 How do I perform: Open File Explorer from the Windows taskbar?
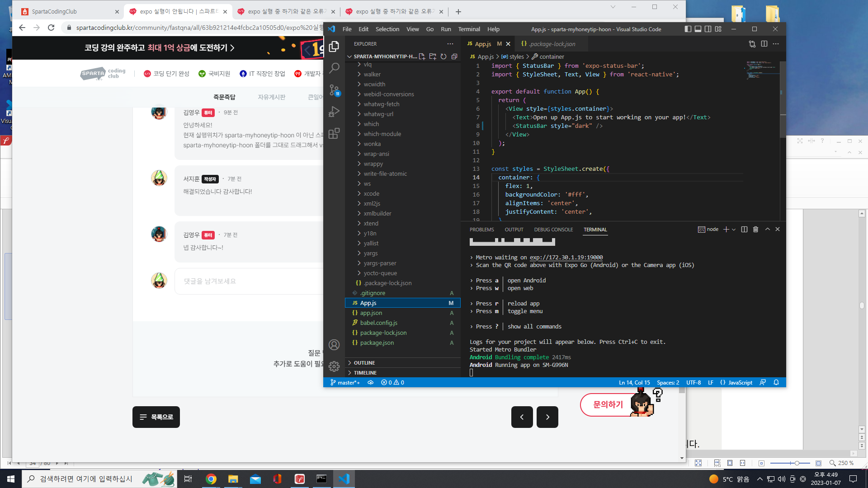[233, 479]
